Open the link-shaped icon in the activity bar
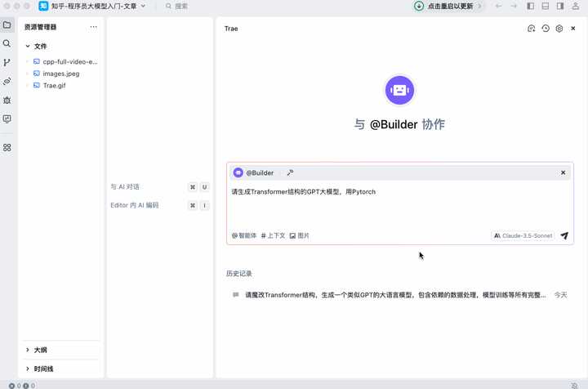The image size is (588, 389). (x=7, y=81)
